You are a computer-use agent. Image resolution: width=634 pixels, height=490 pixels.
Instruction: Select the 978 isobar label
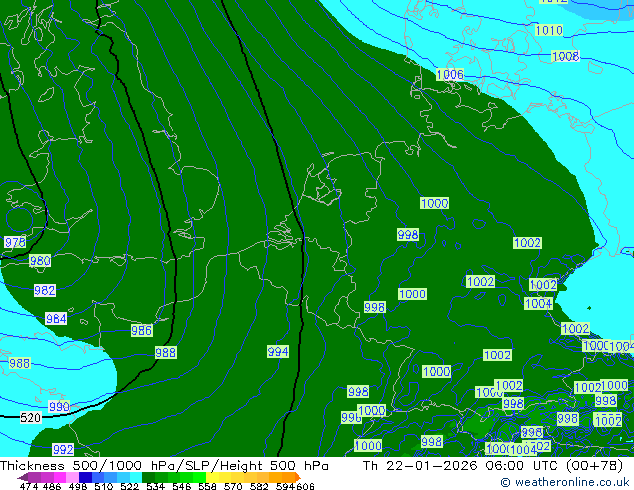tap(15, 242)
